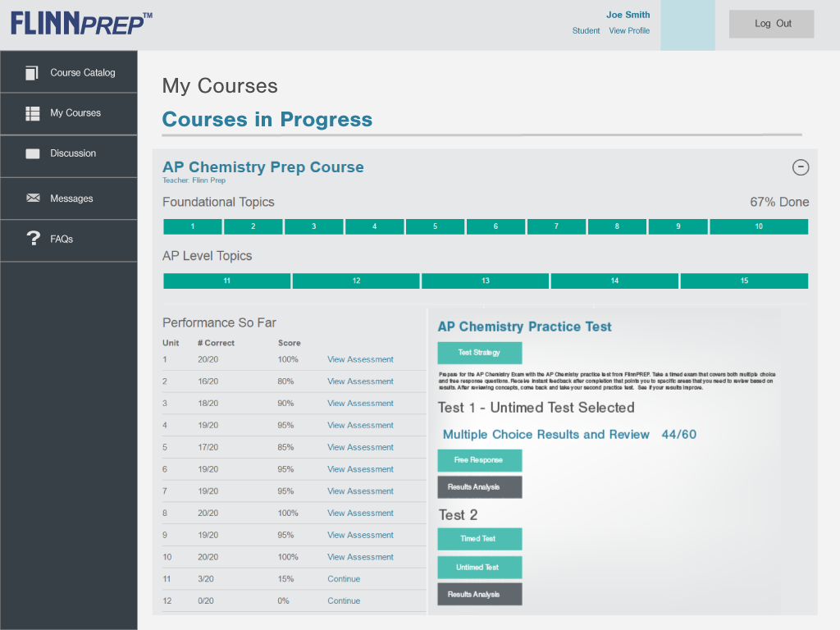Screen dimensions: 840x630
Task: View Assessment for unit 9
Action: click(360, 535)
